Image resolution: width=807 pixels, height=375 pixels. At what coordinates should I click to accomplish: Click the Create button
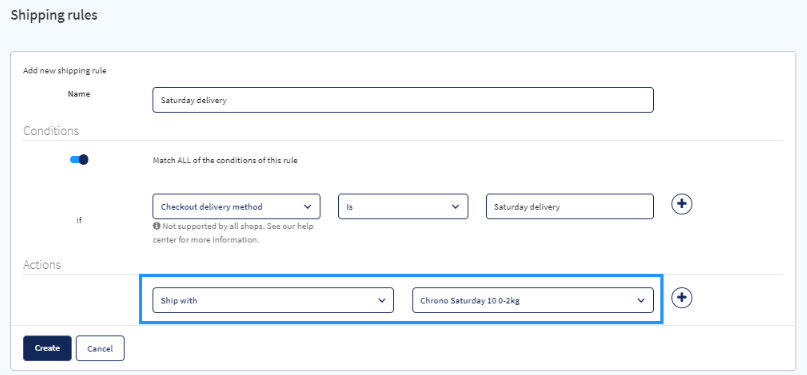pyautogui.click(x=47, y=348)
